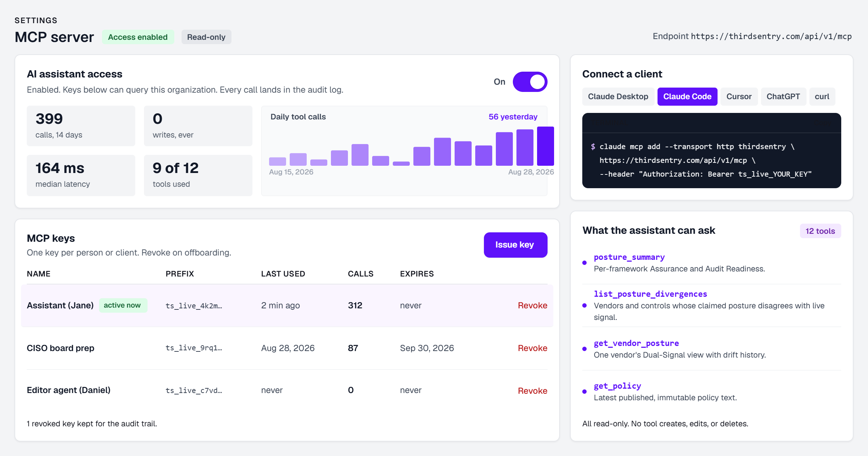Image resolution: width=868 pixels, height=456 pixels.
Task: Click the 12 tools badge
Action: (x=820, y=231)
